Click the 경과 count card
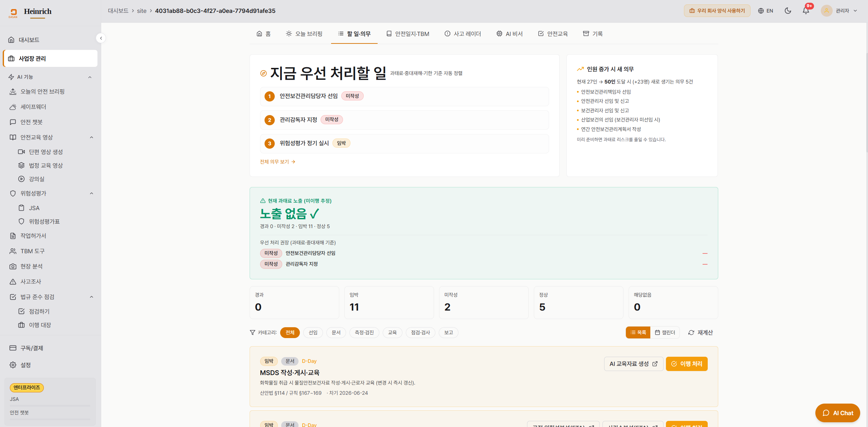The width and height of the screenshot is (868, 427). (x=294, y=302)
